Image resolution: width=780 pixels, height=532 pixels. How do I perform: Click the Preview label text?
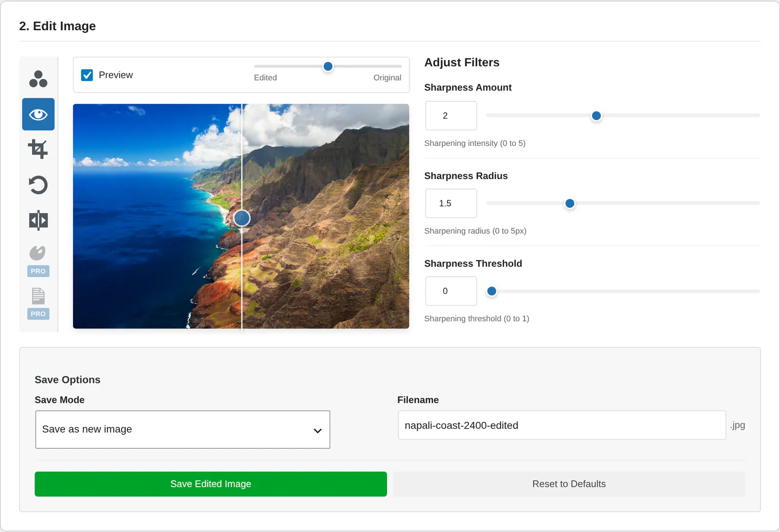coord(116,75)
